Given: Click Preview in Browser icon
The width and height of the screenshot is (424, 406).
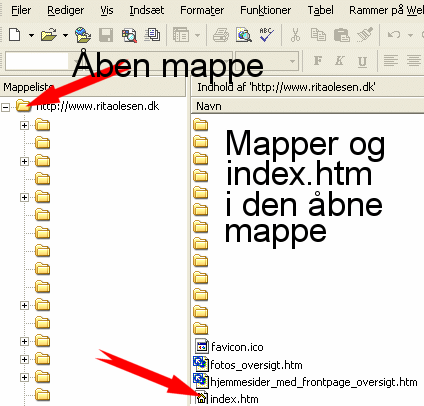Looking at the screenshot, I should 244,35.
